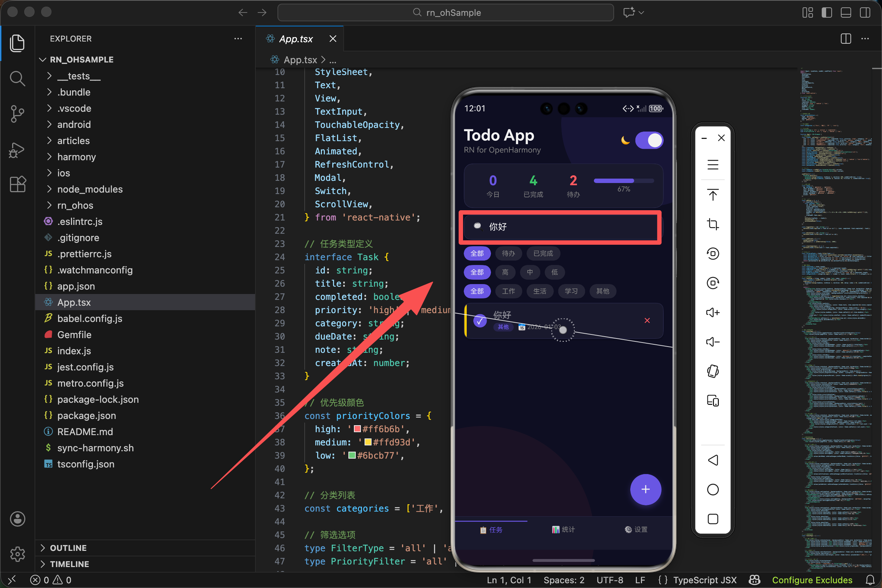This screenshot has width=882, height=588.
Task: Click the emulator volume up icon
Action: (713, 312)
